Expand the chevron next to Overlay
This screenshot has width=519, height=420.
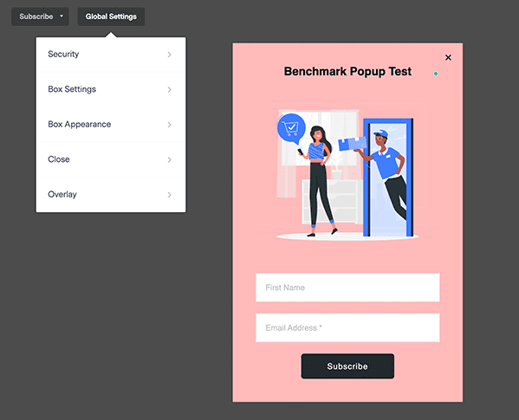(170, 195)
